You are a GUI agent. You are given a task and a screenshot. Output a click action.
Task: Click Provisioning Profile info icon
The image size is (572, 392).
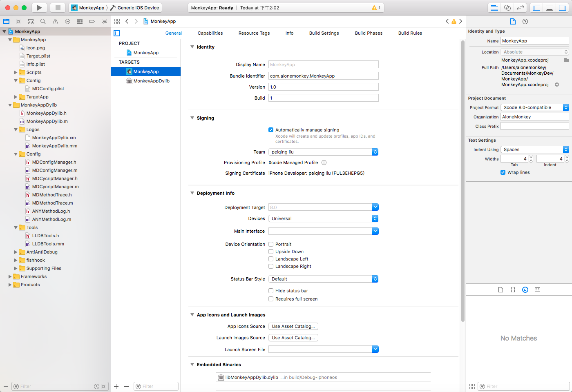point(324,163)
